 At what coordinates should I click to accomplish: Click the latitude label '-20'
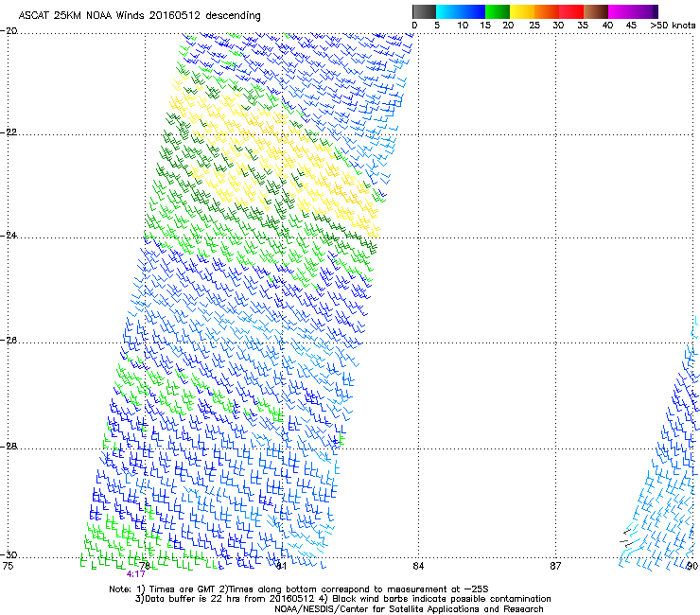coord(9,31)
